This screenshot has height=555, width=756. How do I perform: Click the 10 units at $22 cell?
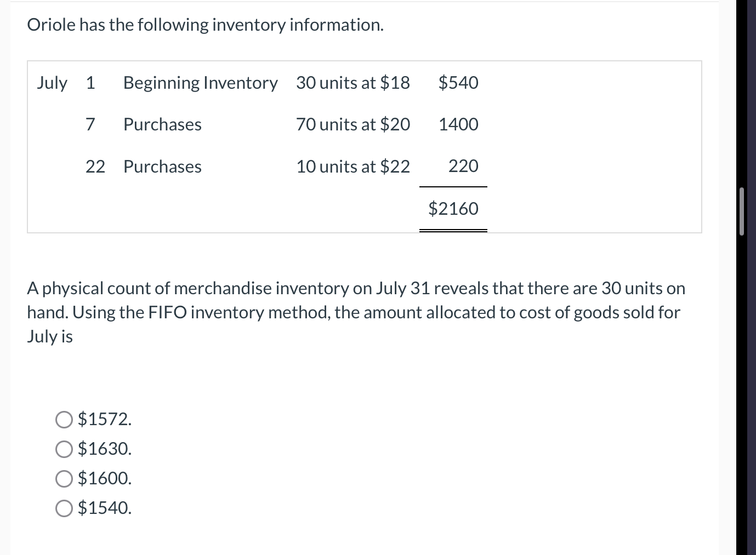353,167
